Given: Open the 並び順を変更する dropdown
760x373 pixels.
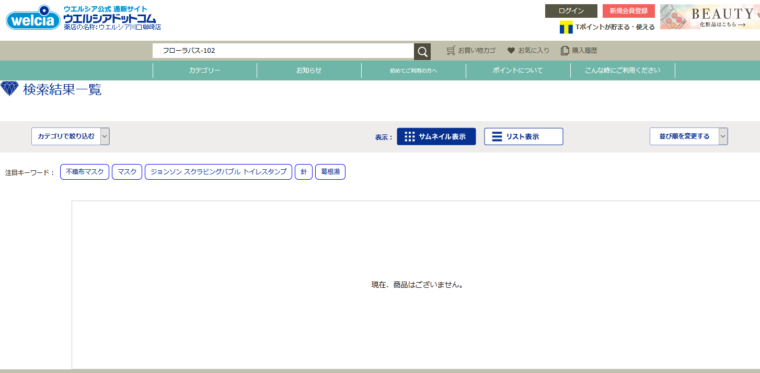Looking at the screenshot, I should click(688, 137).
